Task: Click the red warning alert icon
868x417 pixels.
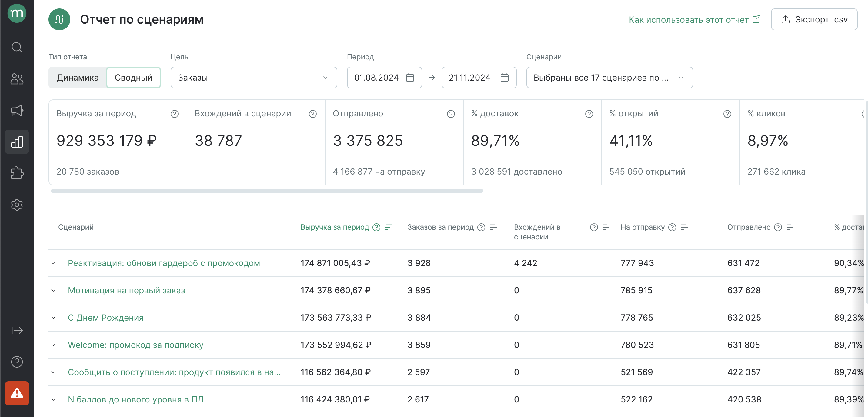Action: click(x=17, y=393)
